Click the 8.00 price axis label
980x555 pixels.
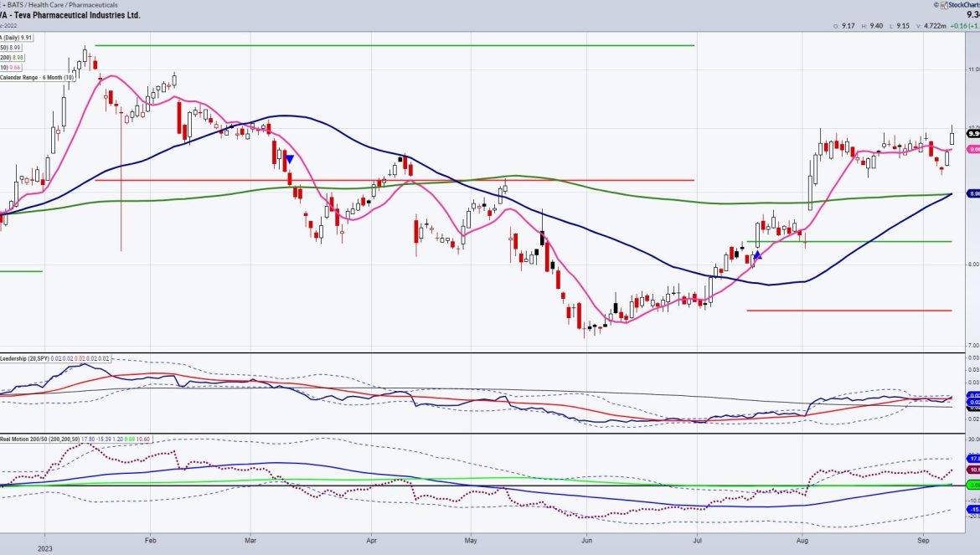pyautogui.click(x=974, y=264)
